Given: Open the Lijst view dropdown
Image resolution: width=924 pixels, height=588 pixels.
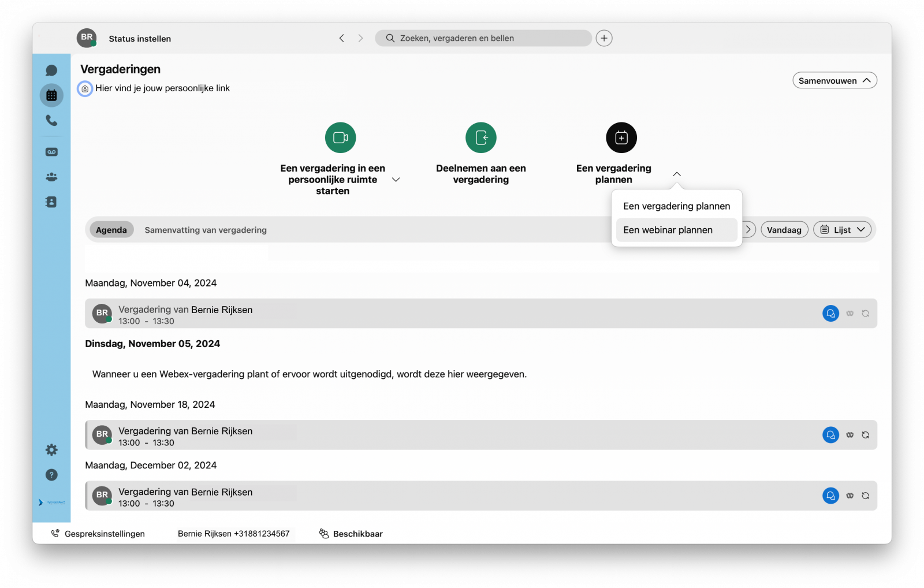Looking at the screenshot, I should 842,229.
